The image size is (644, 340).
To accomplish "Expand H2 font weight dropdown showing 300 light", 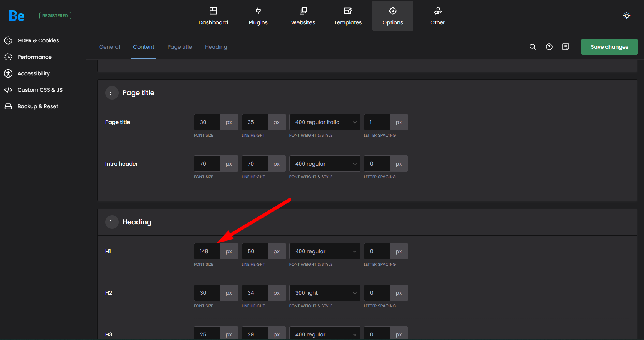I will pos(324,293).
